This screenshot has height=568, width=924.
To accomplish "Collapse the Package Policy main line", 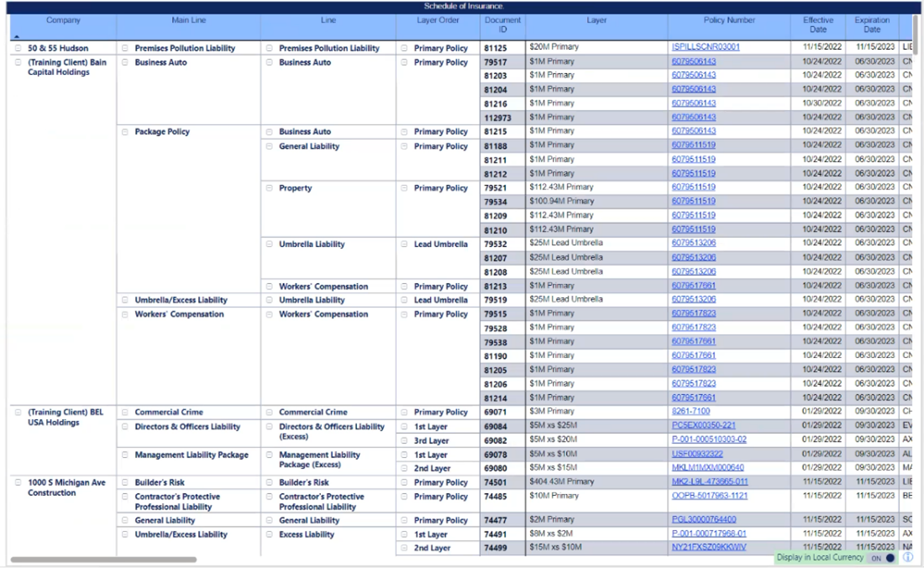I will coord(125,132).
